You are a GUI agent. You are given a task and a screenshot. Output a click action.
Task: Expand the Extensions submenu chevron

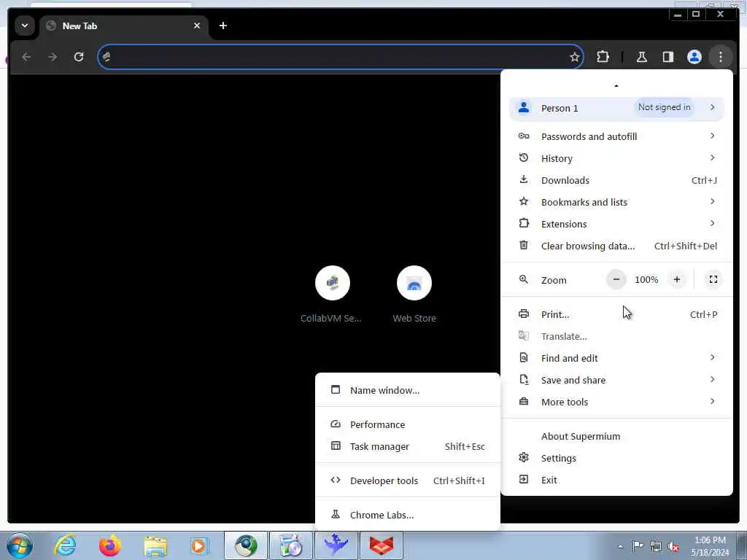pyautogui.click(x=712, y=223)
